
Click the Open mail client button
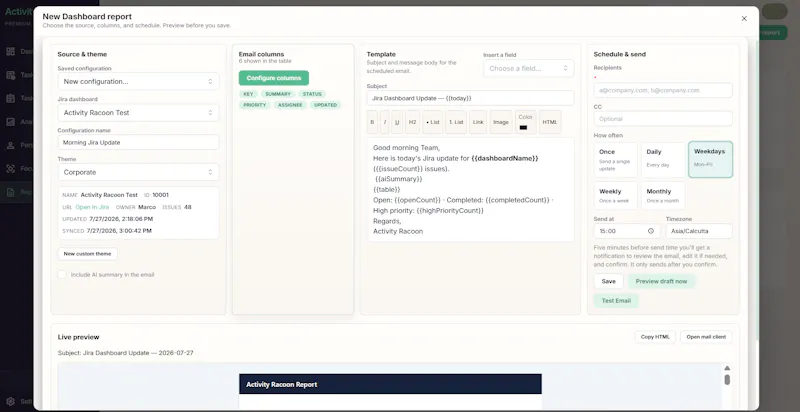click(x=706, y=337)
